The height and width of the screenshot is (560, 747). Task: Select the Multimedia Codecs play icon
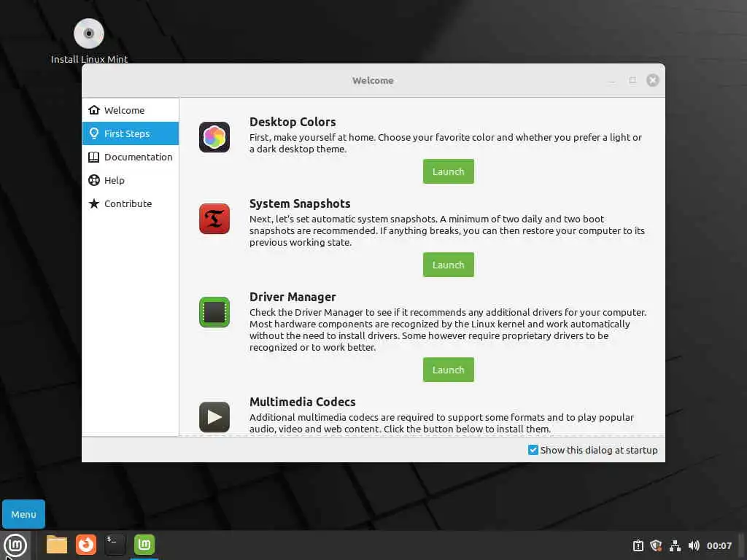coord(214,417)
